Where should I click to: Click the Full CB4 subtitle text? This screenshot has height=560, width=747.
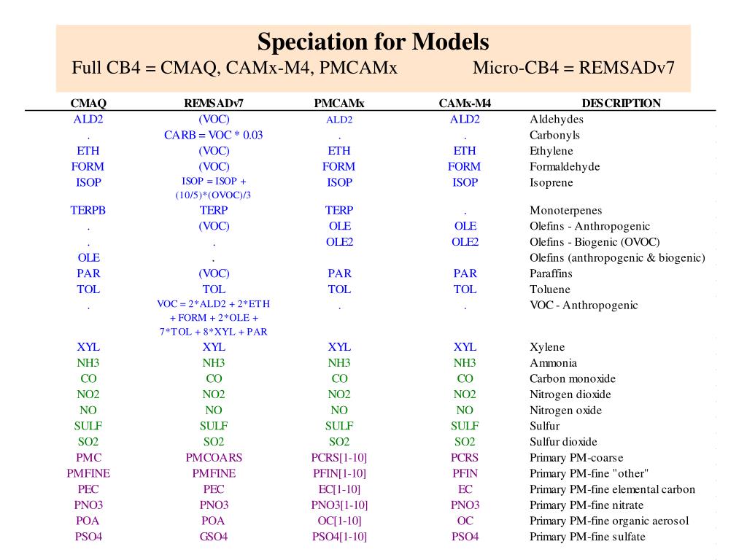tap(234, 68)
